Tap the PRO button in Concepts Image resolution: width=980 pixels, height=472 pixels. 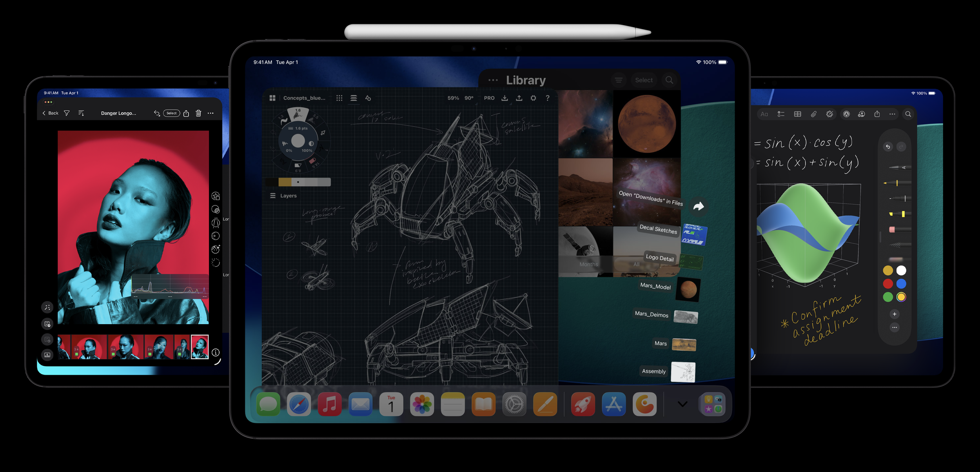(489, 98)
